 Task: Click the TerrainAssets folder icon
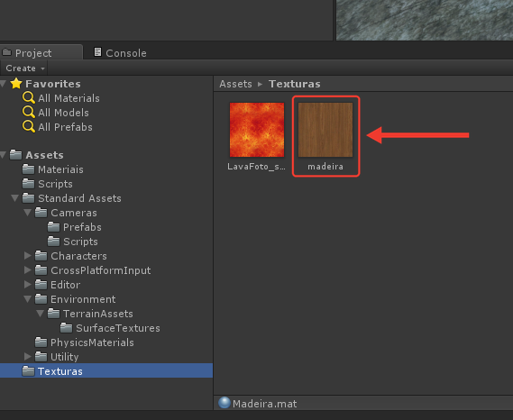click(54, 313)
